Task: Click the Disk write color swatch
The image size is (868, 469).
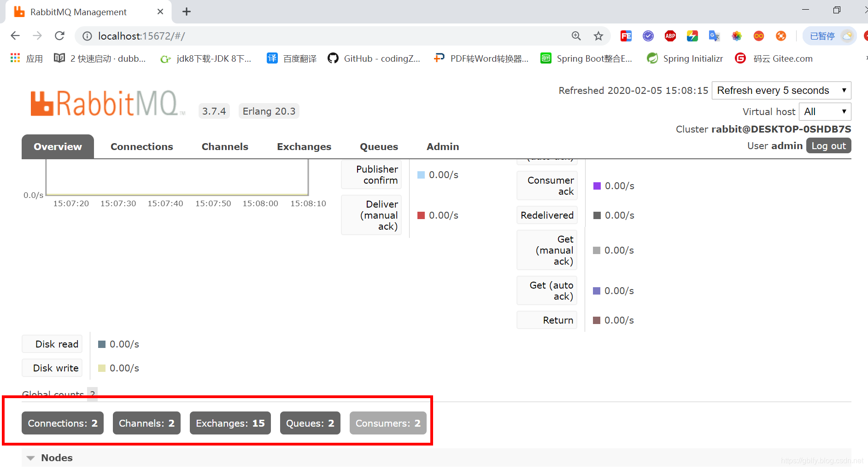Action: point(102,368)
